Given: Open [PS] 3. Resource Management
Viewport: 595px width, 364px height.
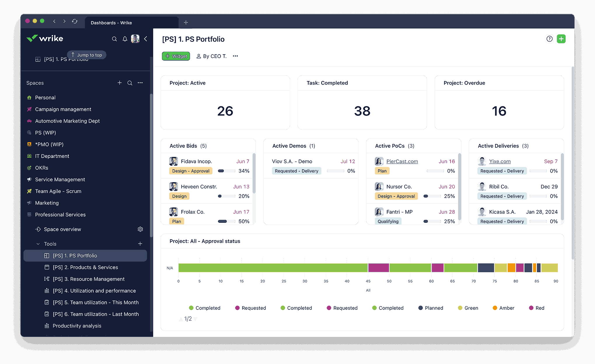Looking at the screenshot, I should click(88, 279).
